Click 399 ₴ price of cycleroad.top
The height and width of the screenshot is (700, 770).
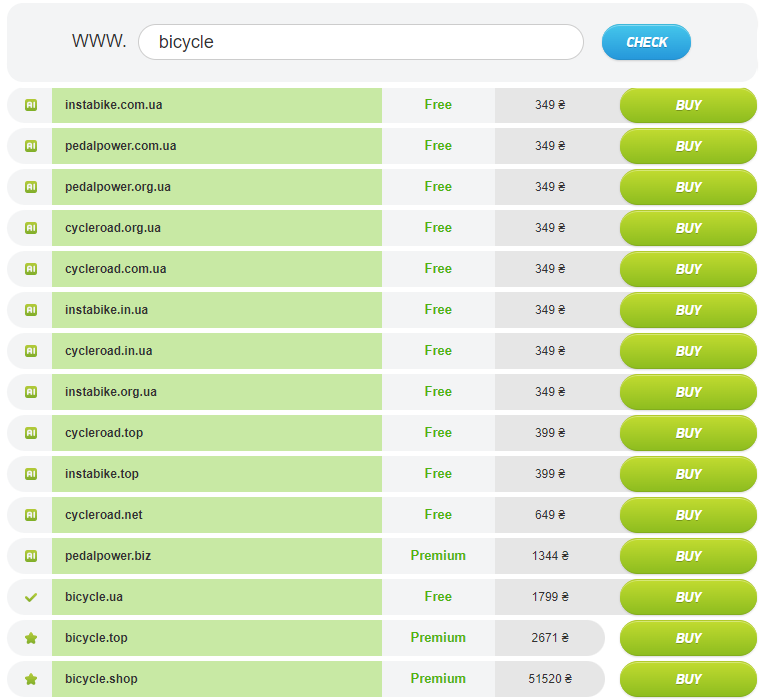point(550,433)
